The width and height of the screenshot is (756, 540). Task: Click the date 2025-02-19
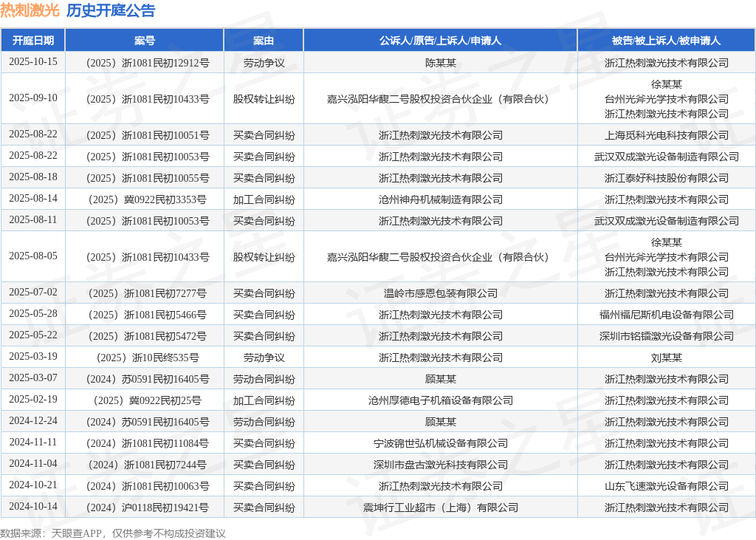coord(32,399)
